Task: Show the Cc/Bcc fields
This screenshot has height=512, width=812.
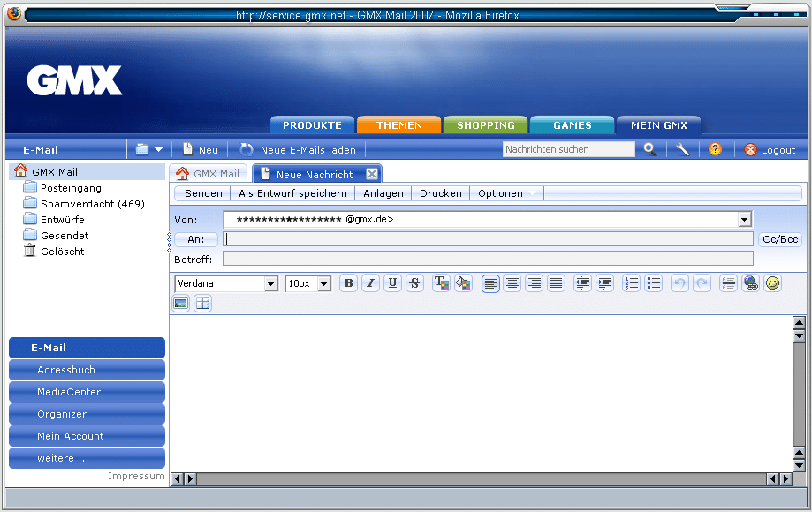Action: [x=780, y=239]
